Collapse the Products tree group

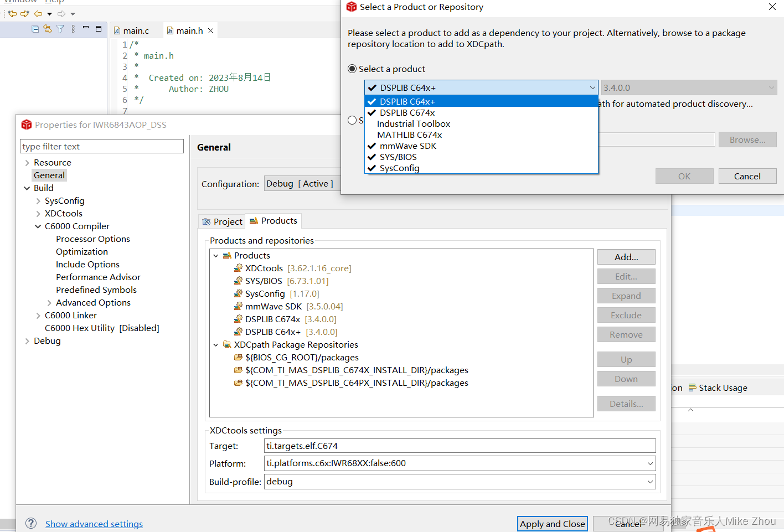[216, 256]
